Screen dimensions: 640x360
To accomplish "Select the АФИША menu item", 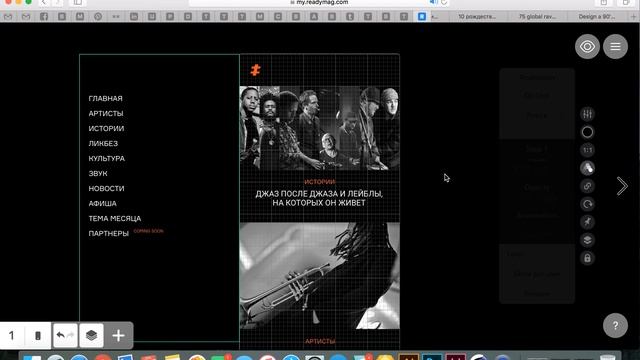I will [x=102, y=203].
